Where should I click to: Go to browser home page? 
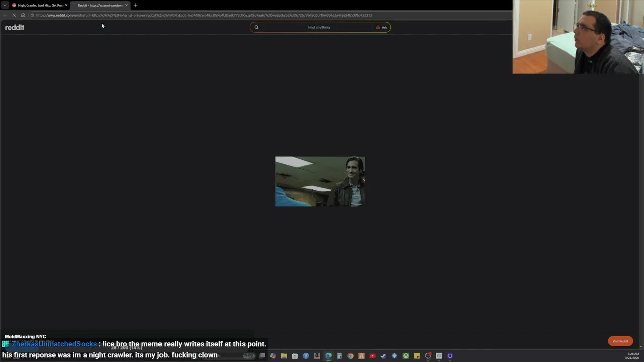(23, 15)
